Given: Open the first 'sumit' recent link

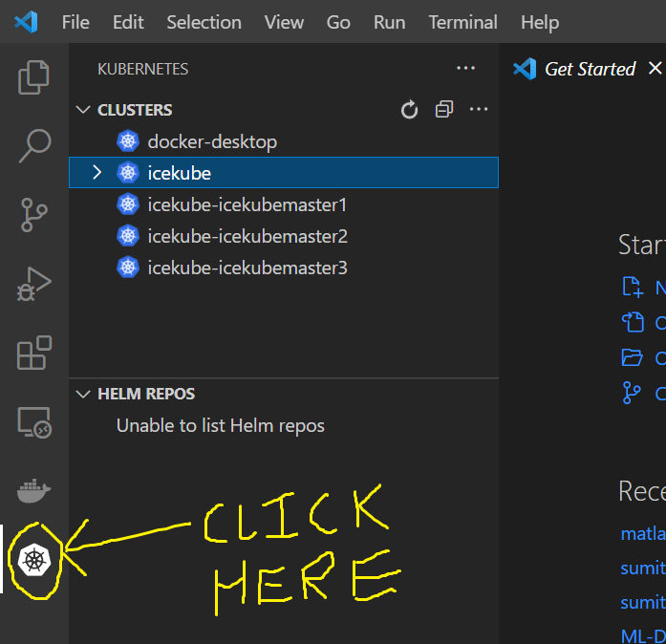Looking at the screenshot, I should tap(643, 568).
